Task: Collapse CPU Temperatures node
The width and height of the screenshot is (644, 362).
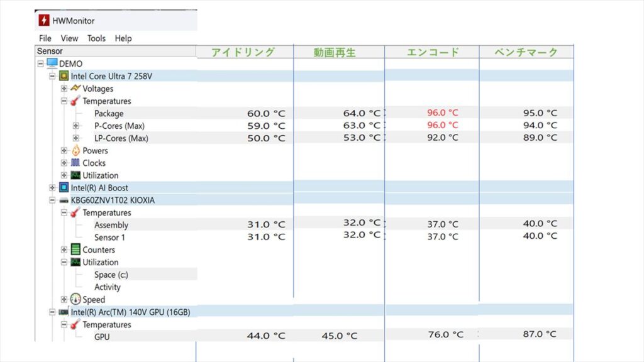Action: (64, 101)
